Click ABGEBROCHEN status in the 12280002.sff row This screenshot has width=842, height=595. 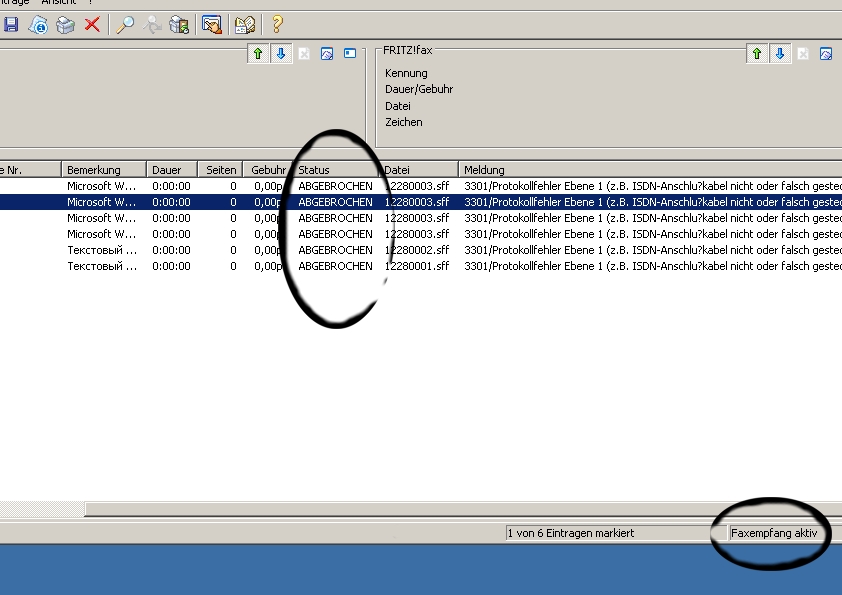(x=335, y=250)
